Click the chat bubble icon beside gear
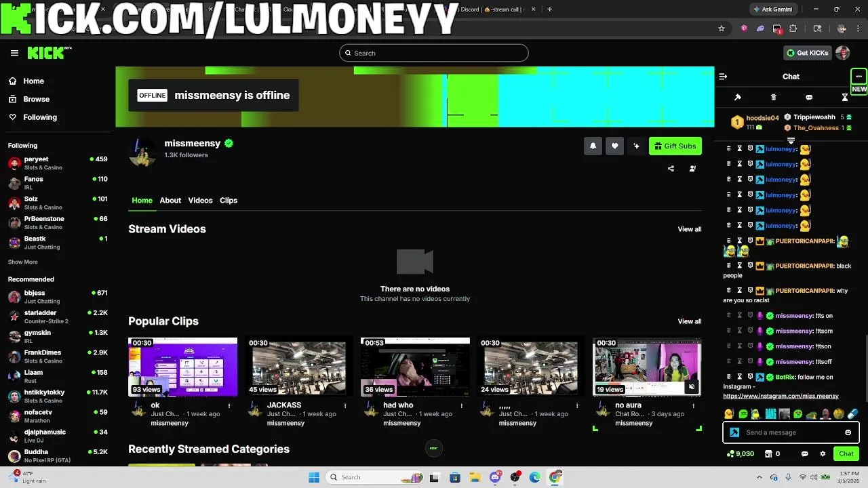This screenshot has height=488, width=868. click(804, 454)
